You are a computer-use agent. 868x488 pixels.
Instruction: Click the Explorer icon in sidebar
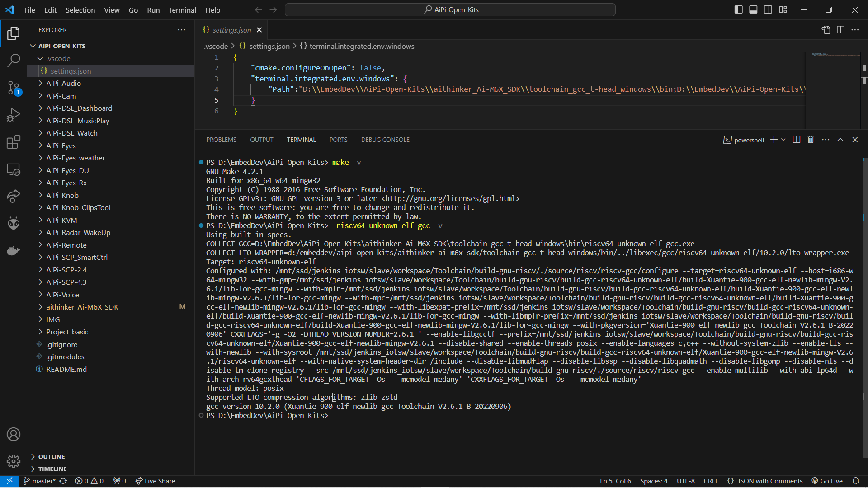[x=13, y=33]
